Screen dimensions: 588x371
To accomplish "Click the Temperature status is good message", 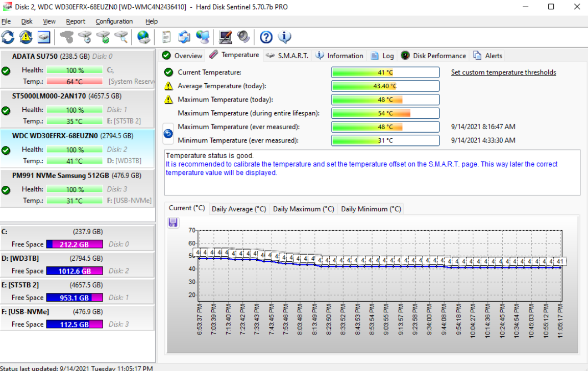I will point(210,156).
